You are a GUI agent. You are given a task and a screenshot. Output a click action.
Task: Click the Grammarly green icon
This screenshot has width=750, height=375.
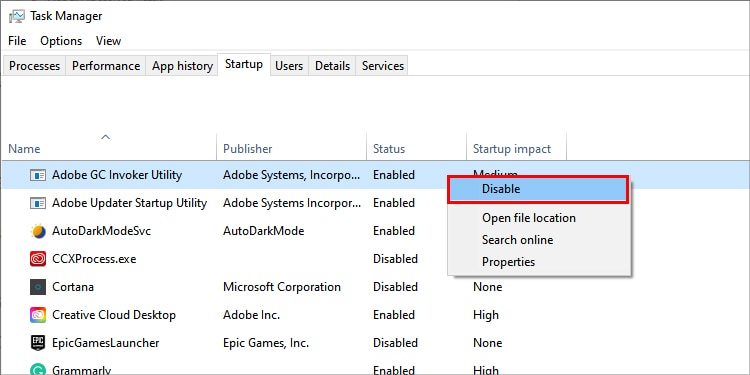tap(38, 369)
